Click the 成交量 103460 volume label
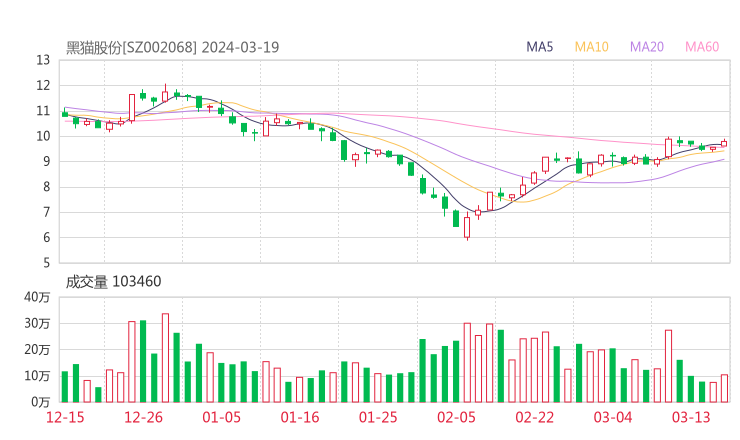 (x=113, y=282)
